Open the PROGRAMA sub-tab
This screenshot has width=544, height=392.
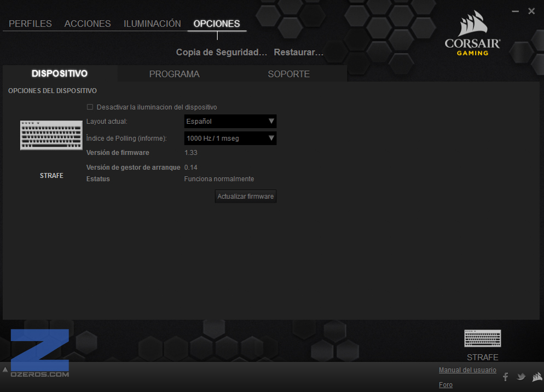[175, 74]
